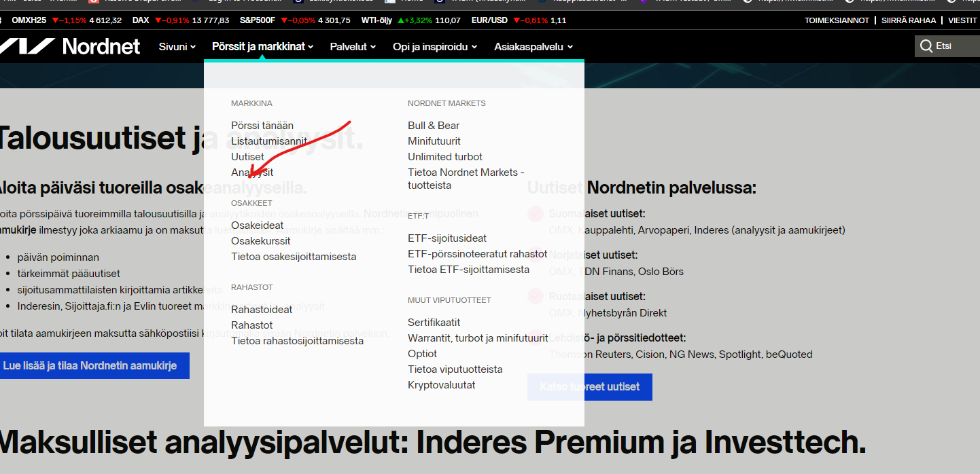
Task: Open Tietoa Nordnet Markets -tuotteista
Action: [x=466, y=179]
